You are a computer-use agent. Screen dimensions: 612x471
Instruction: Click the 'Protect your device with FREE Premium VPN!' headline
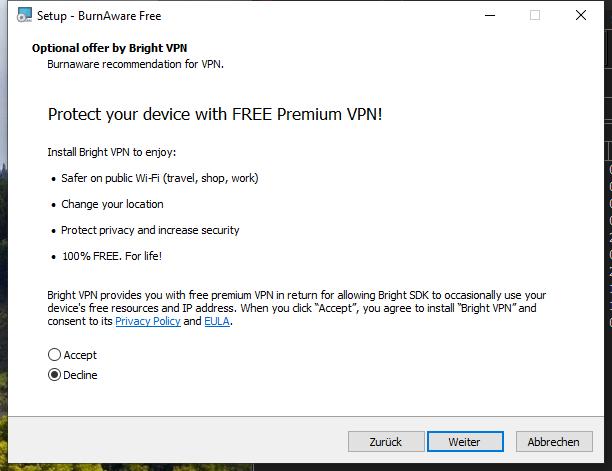coord(215,114)
